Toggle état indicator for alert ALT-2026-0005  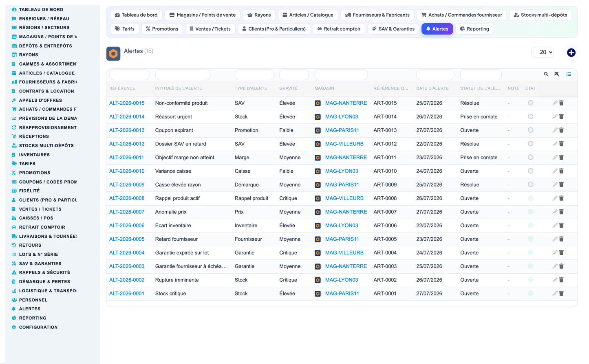[x=530, y=239]
